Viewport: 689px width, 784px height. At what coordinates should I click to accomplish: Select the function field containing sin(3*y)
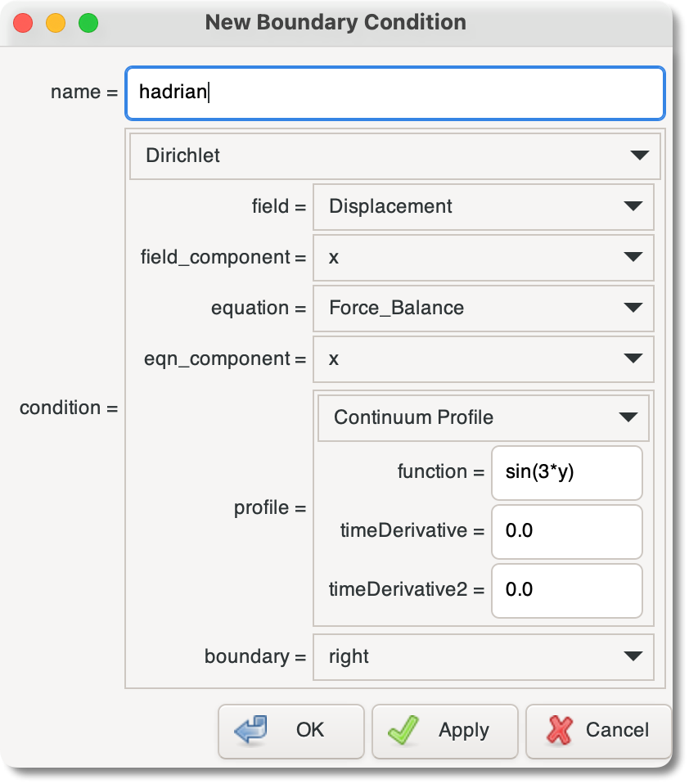click(566, 473)
